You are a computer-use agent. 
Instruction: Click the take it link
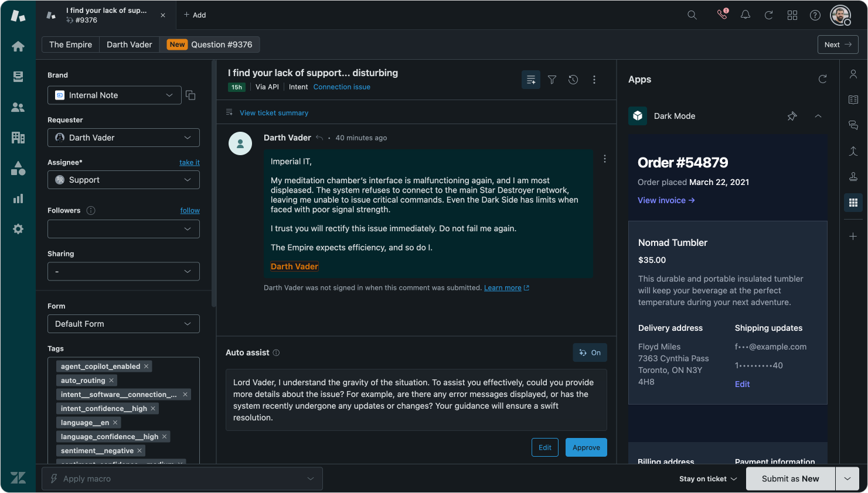pyautogui.click(x=189, y=163)
